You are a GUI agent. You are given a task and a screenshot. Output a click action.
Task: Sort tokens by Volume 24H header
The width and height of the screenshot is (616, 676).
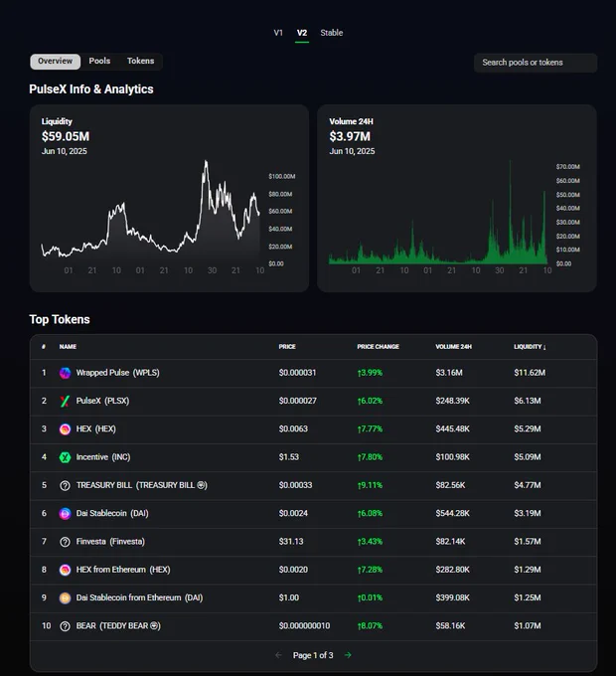[454, 347]
